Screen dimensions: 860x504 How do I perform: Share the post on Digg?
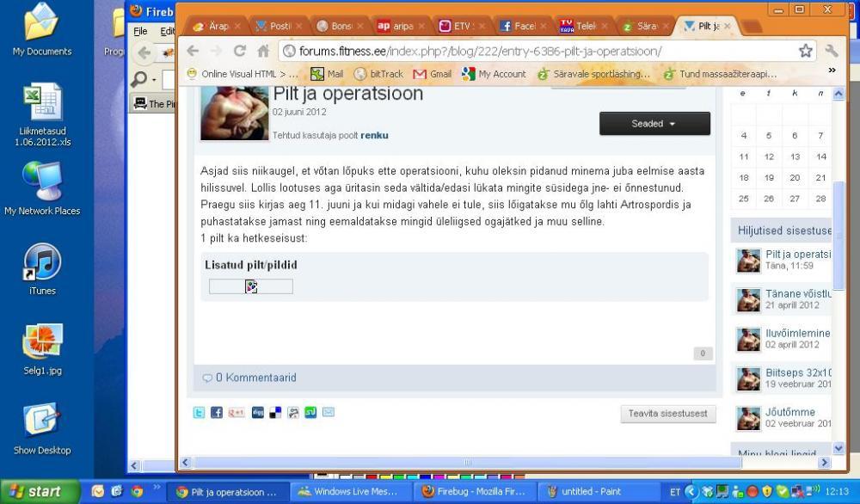pos(258,413)
